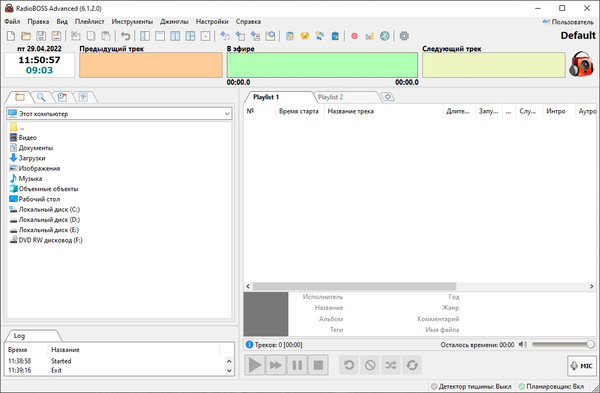Click the open folder toolbar icon
The height and width of the screenshot is (393, 600).
26,36
